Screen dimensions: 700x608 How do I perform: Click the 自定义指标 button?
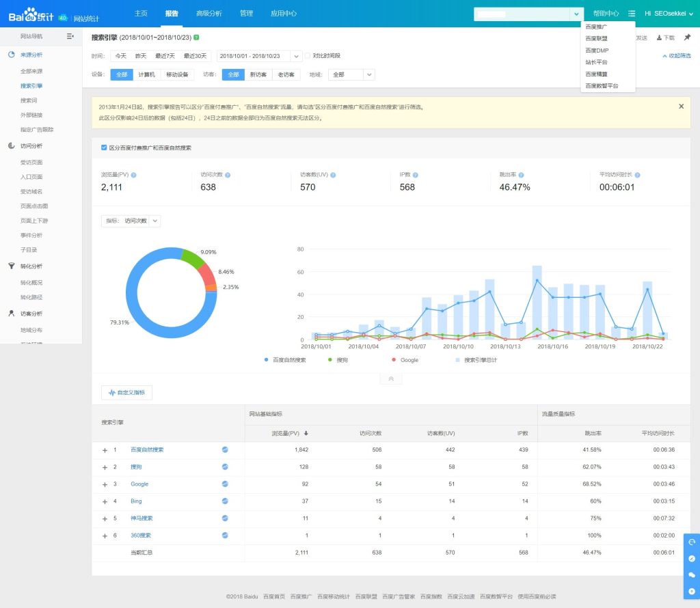pyautogui.click(x=126, y=393)
